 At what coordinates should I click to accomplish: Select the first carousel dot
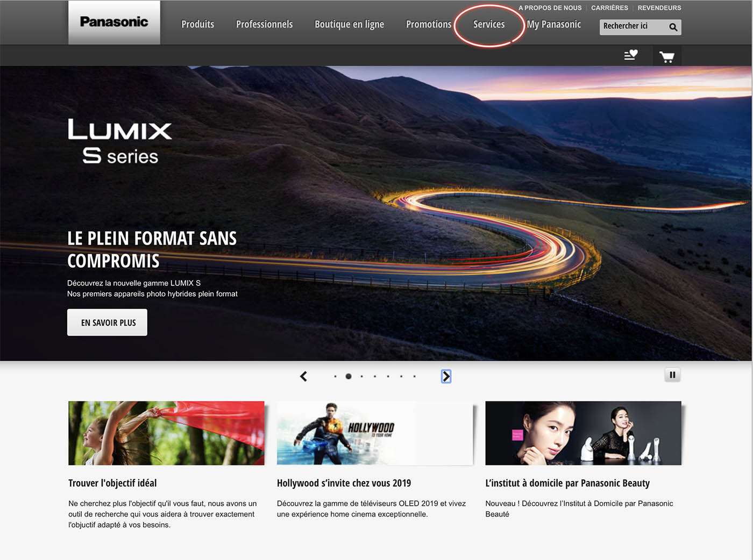[335, 376]
